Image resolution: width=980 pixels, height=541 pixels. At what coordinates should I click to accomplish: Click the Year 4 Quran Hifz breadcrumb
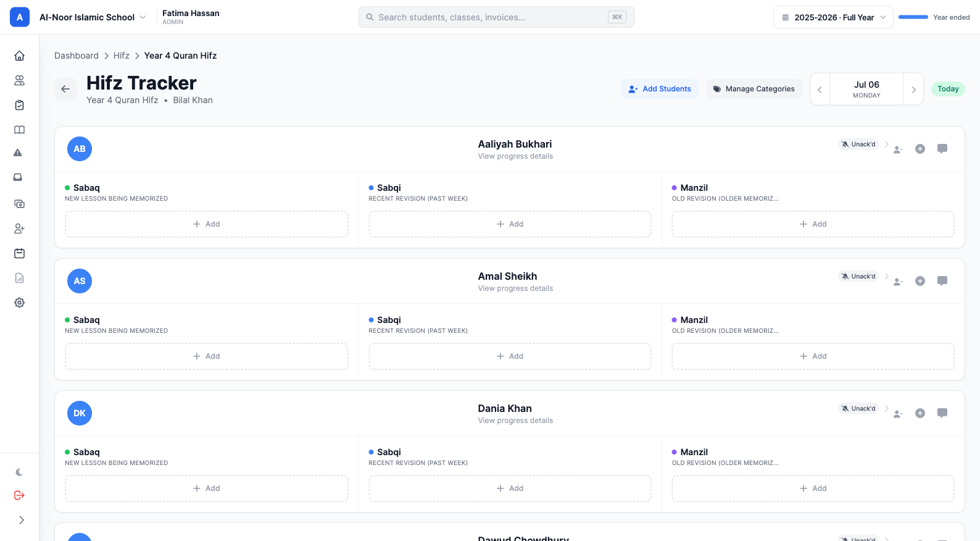180,56
